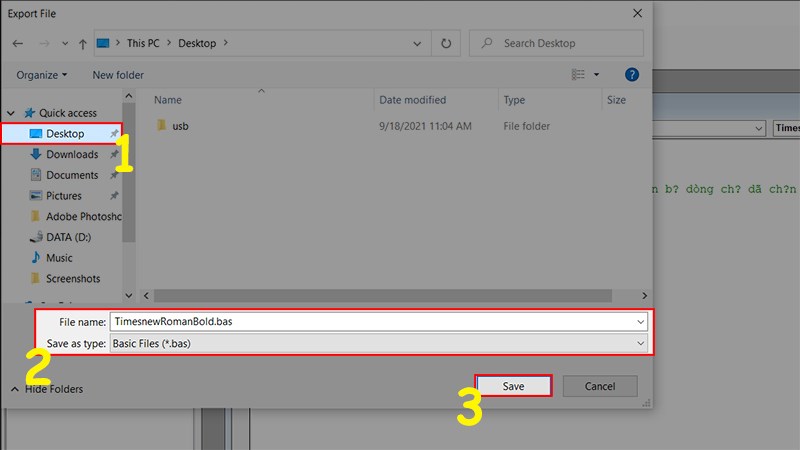Select the usb folder icon

[x=160, y=126]
